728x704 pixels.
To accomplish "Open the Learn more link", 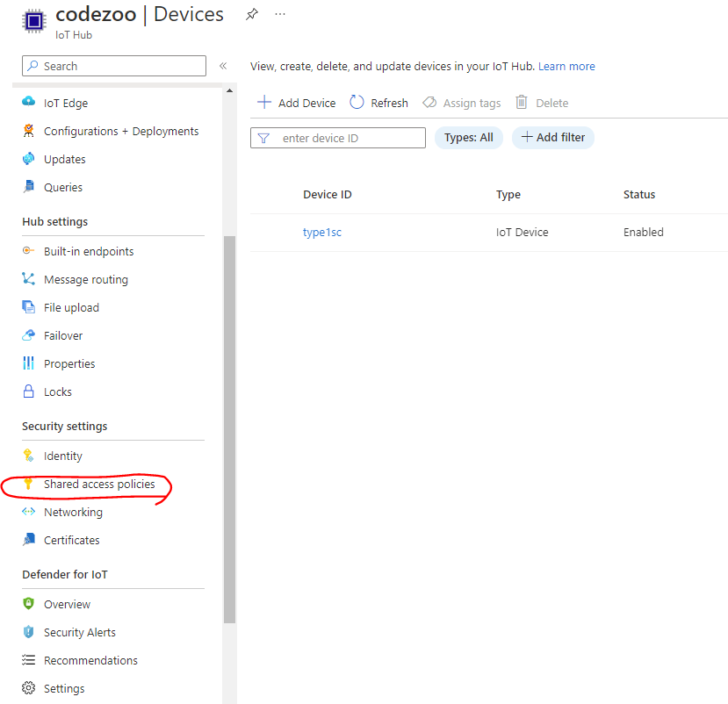I will (x=566, y=67).
